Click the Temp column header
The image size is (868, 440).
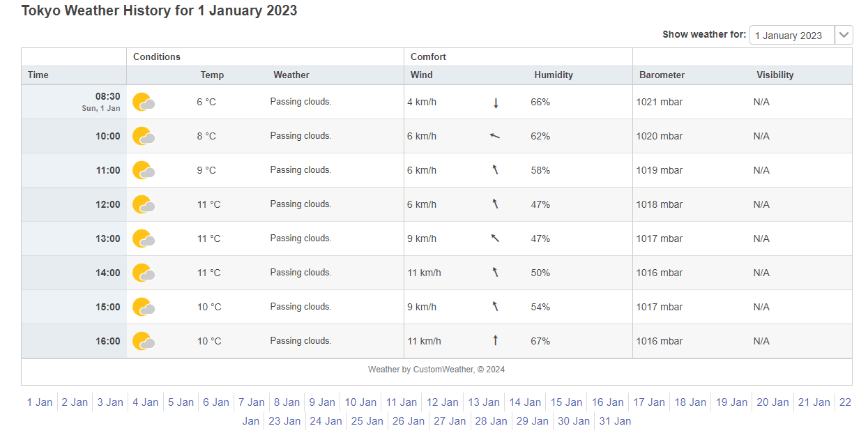coord(212,75)
